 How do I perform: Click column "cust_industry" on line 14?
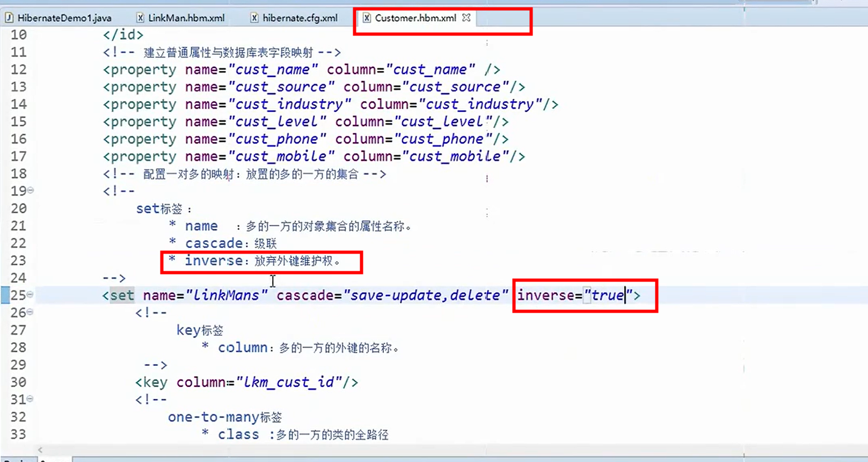click(480, 104)
